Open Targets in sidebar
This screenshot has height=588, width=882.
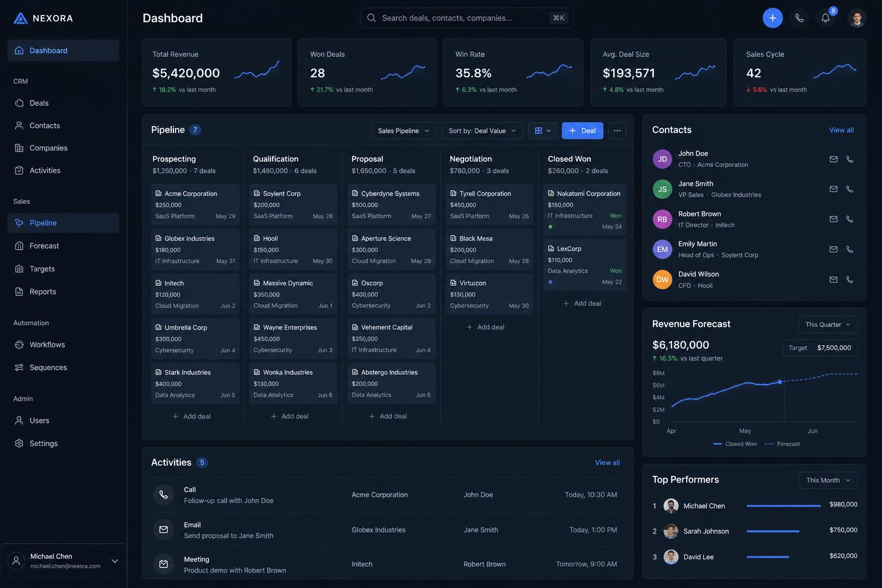pos(63,269)
